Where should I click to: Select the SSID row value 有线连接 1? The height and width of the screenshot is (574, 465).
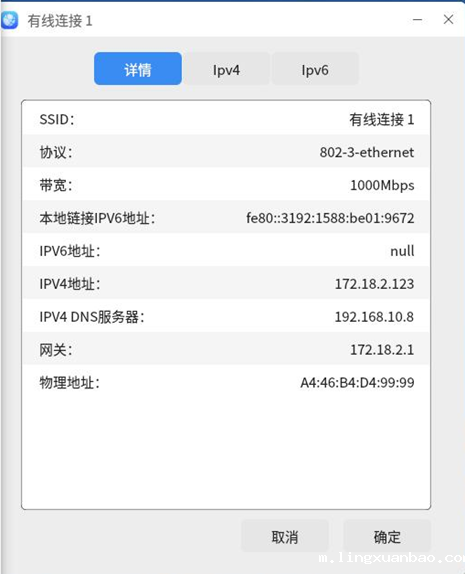coord(382,119)
